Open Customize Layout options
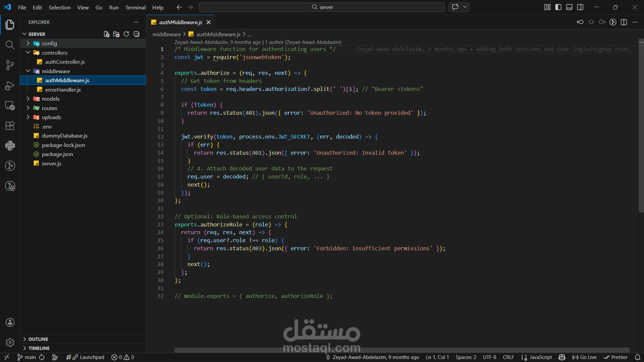Screen dimensions: 644x362 point(547,7)
